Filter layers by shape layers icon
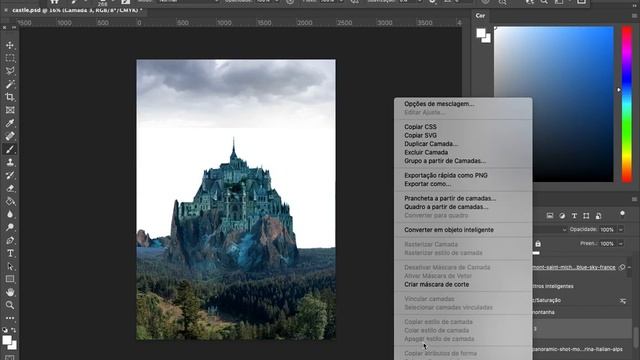 pyautogui.click(x=586, y=216)
